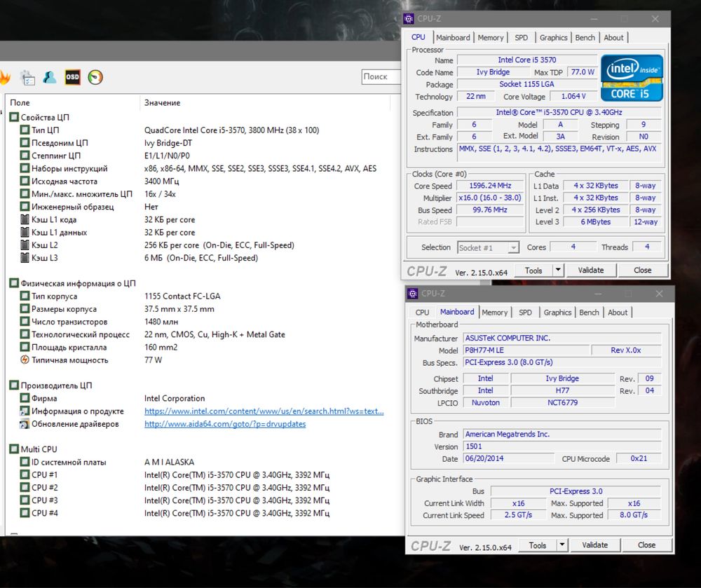The width and height of the screenshot is (701, 588).
Task: Click the Поиск search field in AIDA64
Action: tap(381, 77)
